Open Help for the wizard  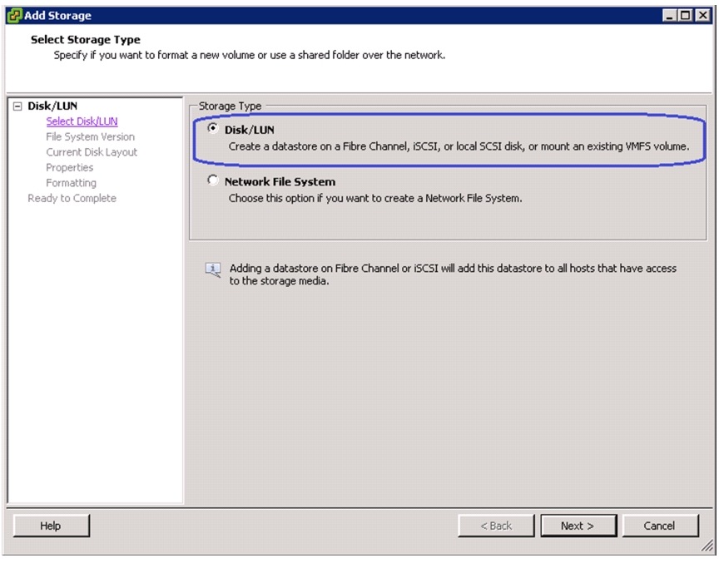point(51,526)
